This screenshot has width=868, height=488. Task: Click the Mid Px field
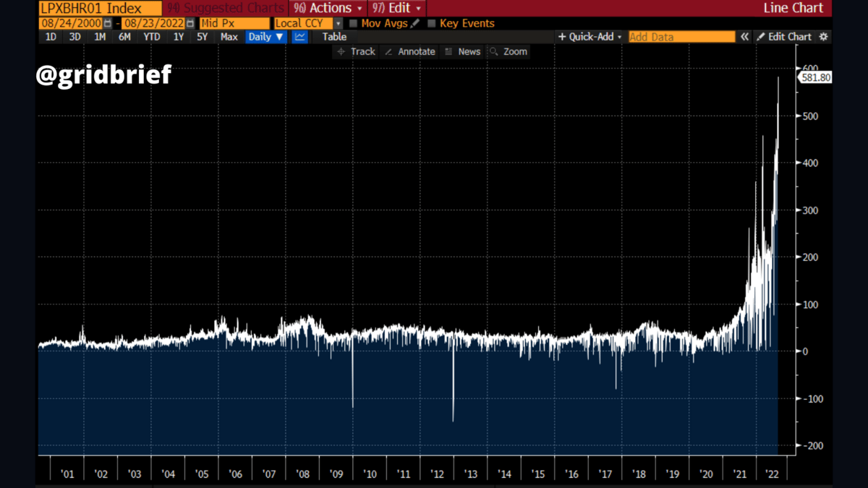pos(234,23)
